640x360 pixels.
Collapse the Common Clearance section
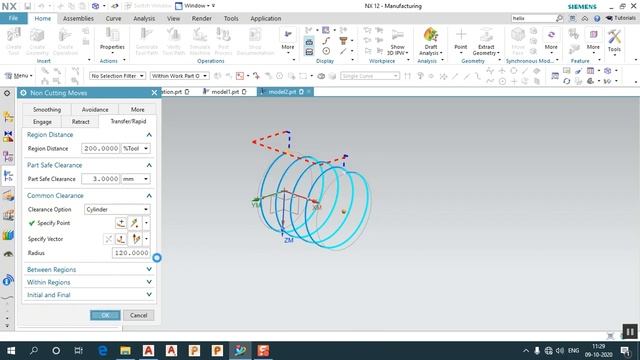(x=149, y=196)
